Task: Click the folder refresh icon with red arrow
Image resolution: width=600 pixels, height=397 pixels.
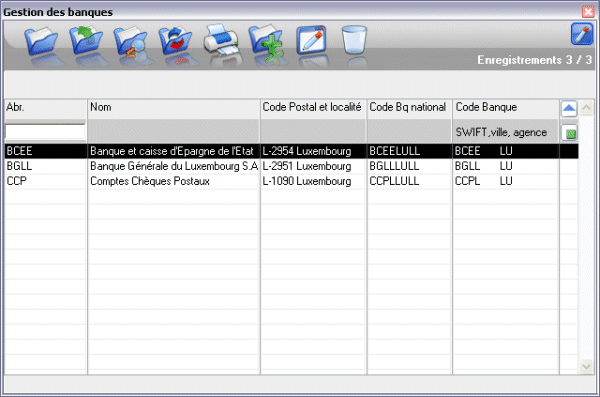Action: tap(175, 40)
